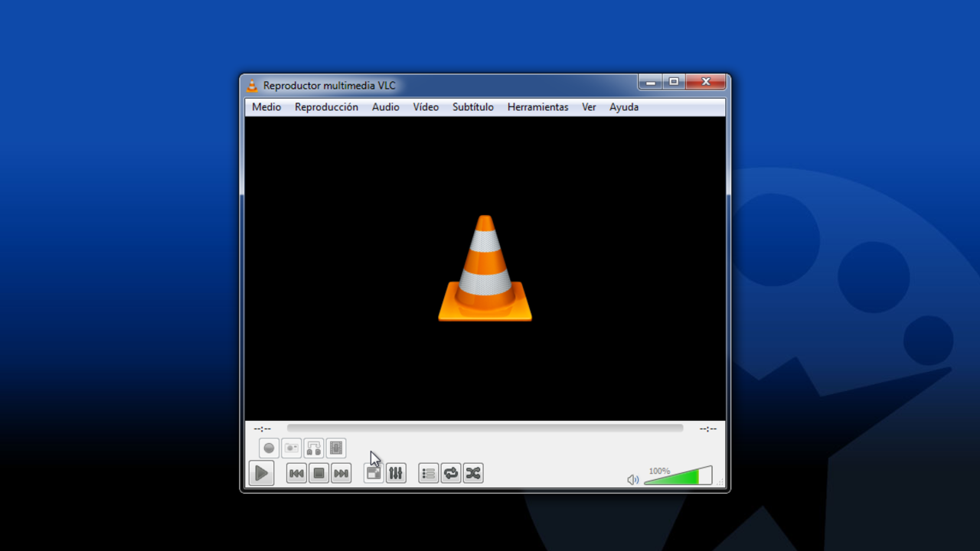Toggle the red record button
The height and width of the screenshot is (551, 980).
click(x=269, y=448)
